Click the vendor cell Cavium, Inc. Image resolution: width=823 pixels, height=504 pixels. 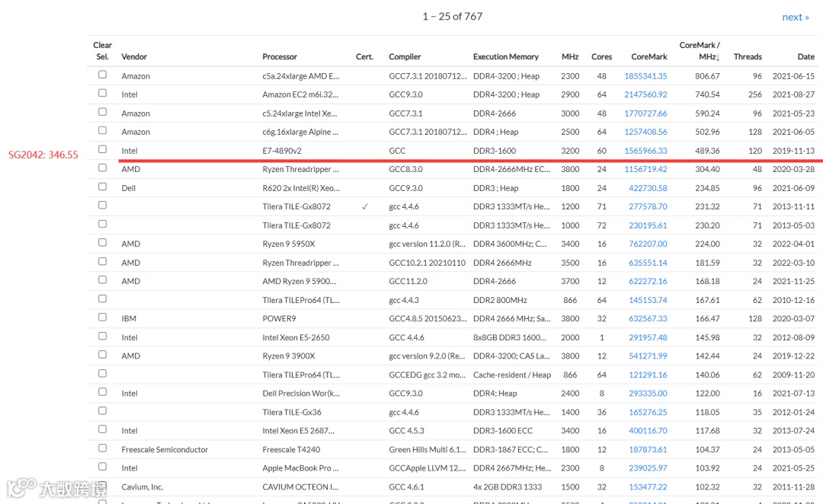pyautogui.click(x=143, y=486)
